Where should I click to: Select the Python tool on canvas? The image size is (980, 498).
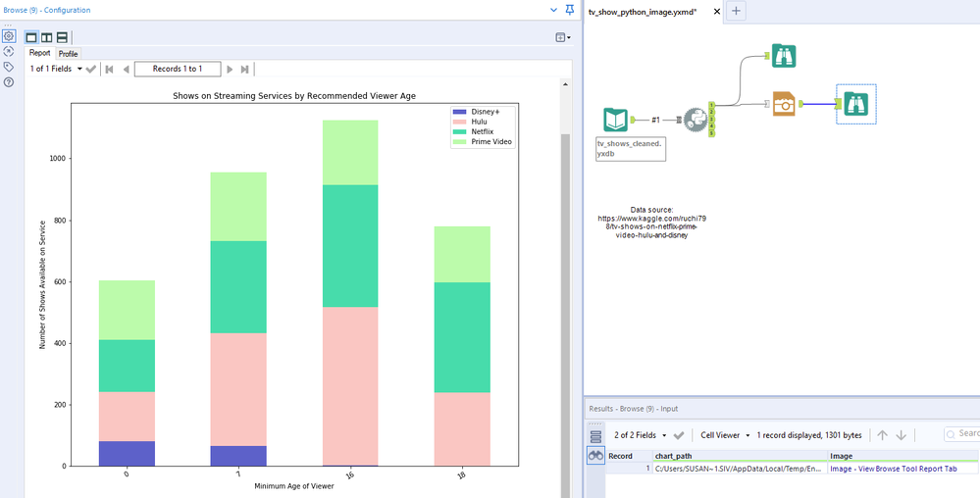pyautogui.click(x=695, y=119)
